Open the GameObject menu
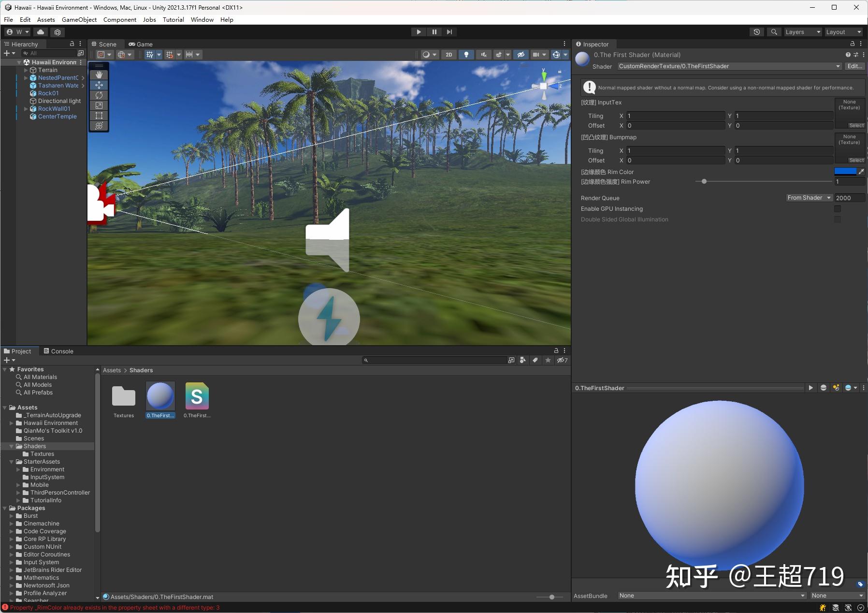Screen dimensions: 868x613 point(79,19)
